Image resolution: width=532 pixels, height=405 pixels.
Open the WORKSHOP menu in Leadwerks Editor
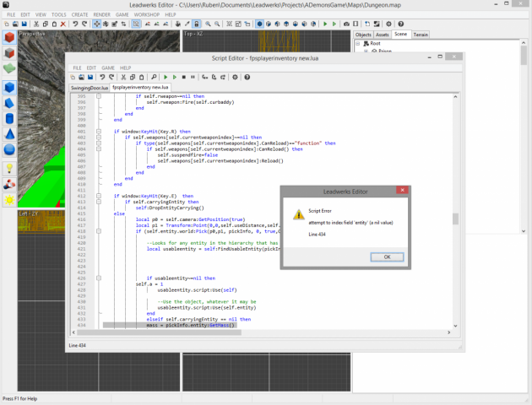click(147, 14)
